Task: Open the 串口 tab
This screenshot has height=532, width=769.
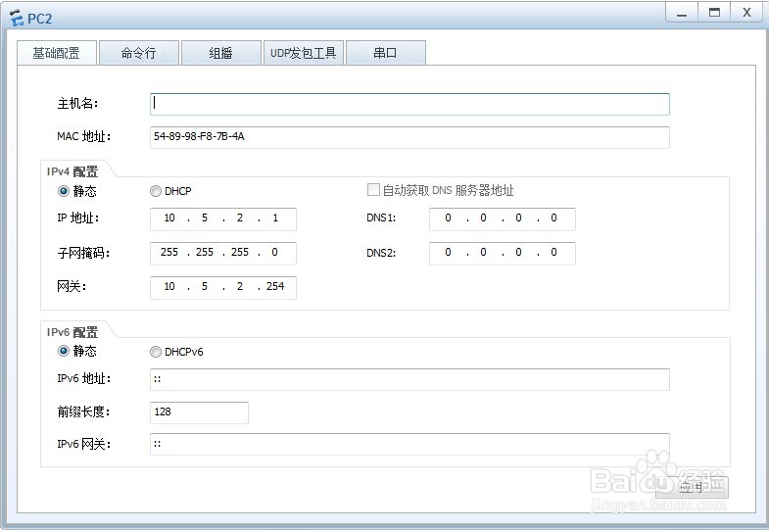Action: click(x=386, y=53)
